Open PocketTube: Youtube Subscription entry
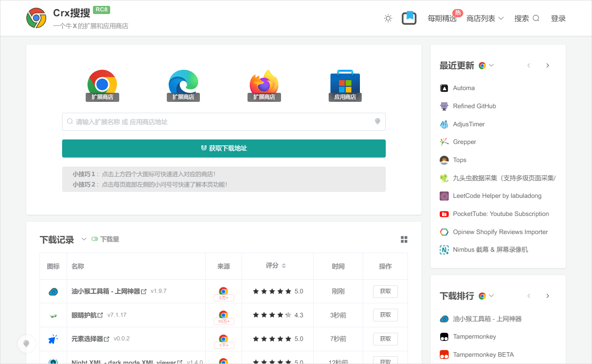The height and width of the screenshot is (364, 592). pos(501,214)
